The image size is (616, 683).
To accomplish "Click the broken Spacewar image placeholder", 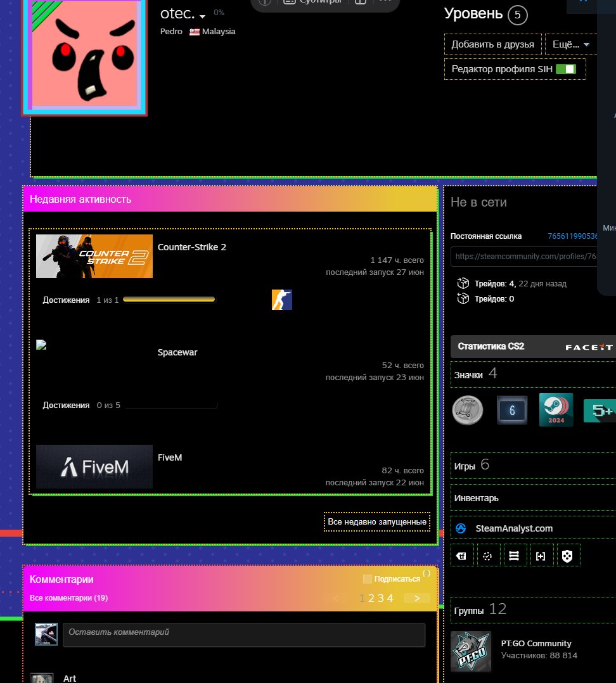I will pyautogui.click(x=41, y=345).
